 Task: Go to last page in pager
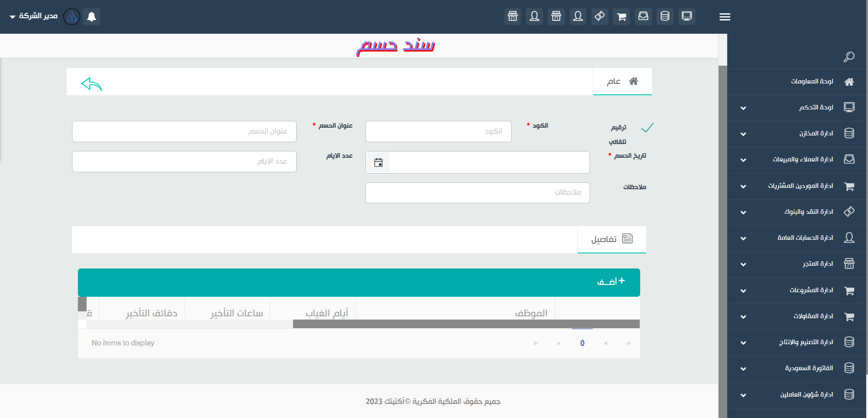pyautogui.click(x=536, y=343)
